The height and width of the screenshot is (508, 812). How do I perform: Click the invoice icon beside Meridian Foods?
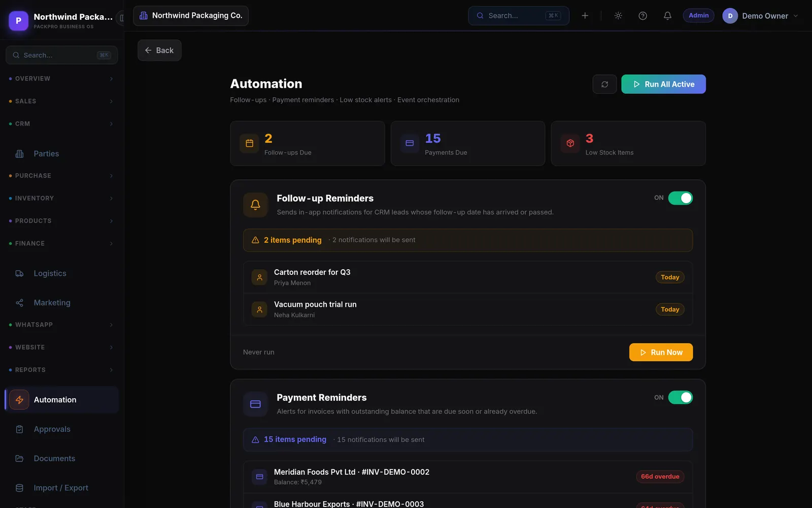click(x=259, y=477)
